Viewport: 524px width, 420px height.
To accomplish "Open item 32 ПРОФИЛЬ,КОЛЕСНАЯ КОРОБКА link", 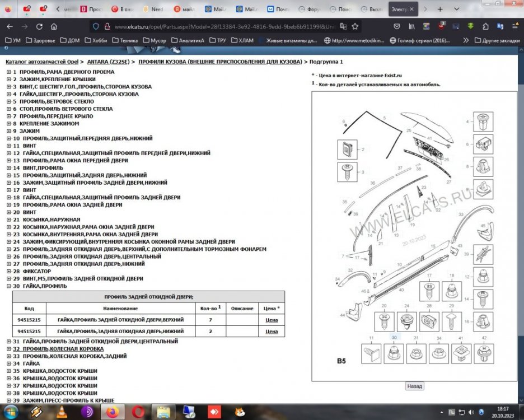I will point(61,349).
